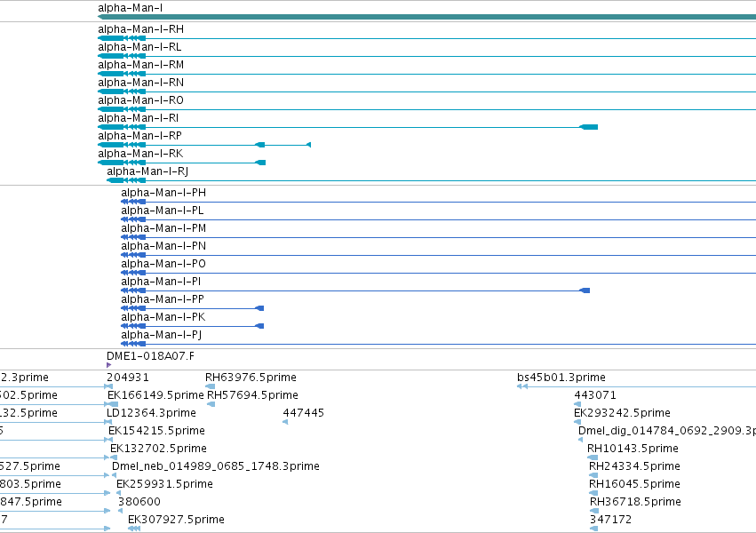Viewport: 756px width, 533px height.
Task: Select transcript alpha-Man-I-RM label
Action: 140,65
